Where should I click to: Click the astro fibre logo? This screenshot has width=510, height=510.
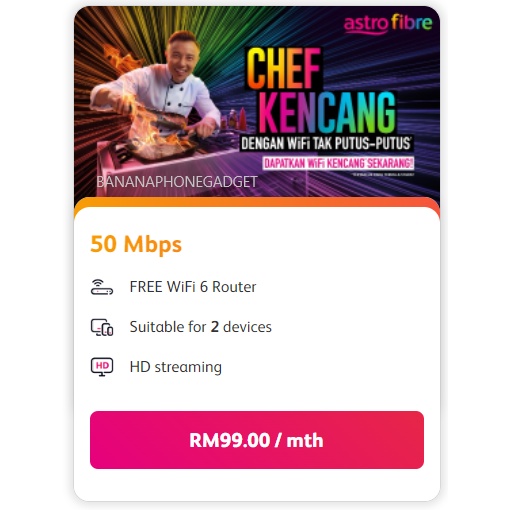388,24
